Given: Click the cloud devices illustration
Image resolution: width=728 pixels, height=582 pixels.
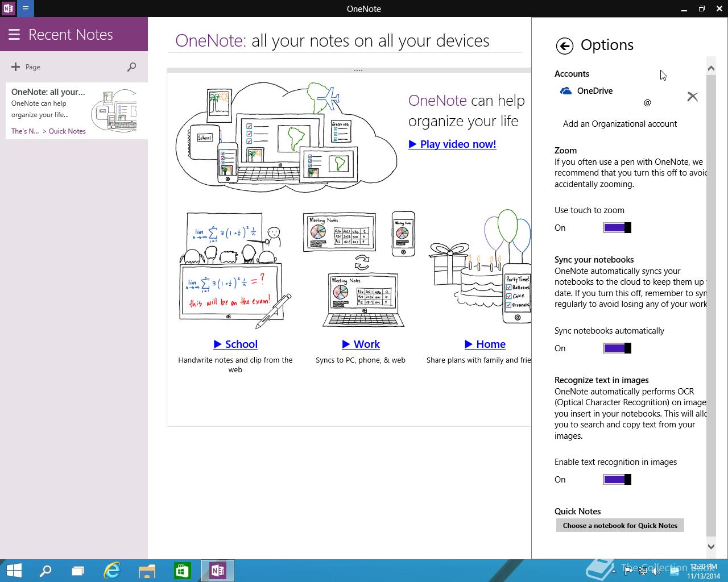Looking at the screenshot, I should point(287,136).
